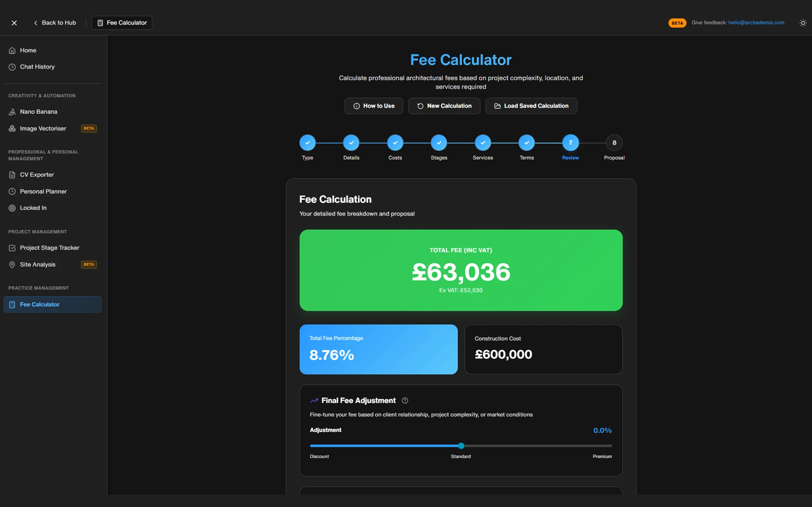Open the Image Vectoriser tool

pos(42,128)
